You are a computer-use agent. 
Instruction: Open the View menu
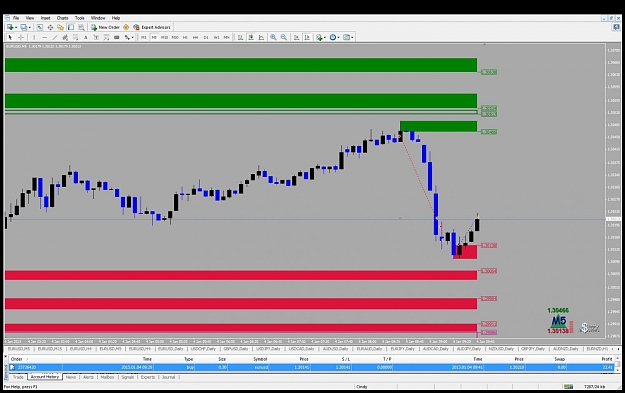[x=30, y=18]
